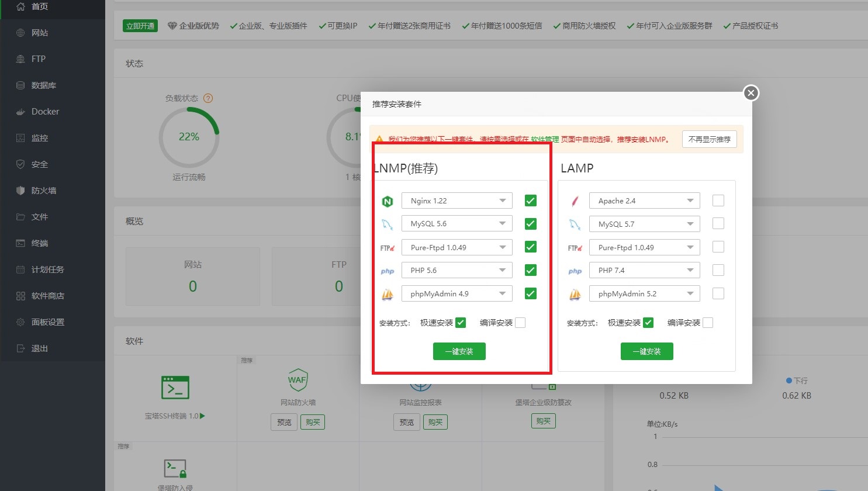
Task: Click the software store grid icon
Action: pyautogui.click(x=20, y=296)
